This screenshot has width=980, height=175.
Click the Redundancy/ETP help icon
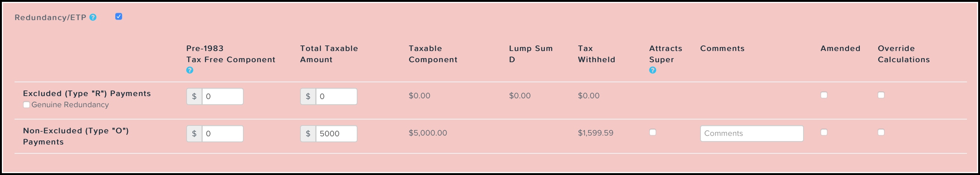pos(93,17)
